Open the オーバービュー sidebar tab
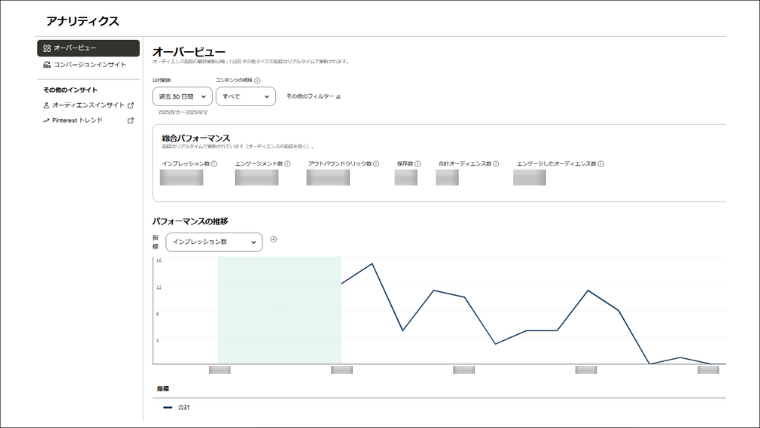This screenshot has width=760, height=428. 88,48
